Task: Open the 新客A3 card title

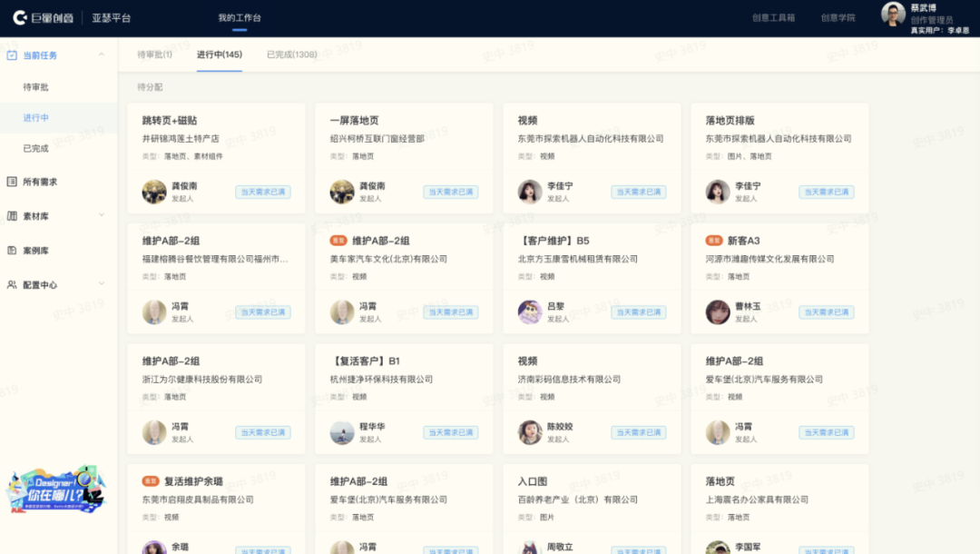Action: (x=743, y=240)
